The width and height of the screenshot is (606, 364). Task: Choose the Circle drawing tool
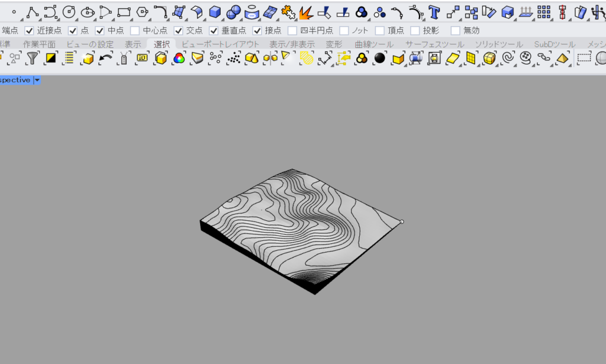[x=69, y=11]
